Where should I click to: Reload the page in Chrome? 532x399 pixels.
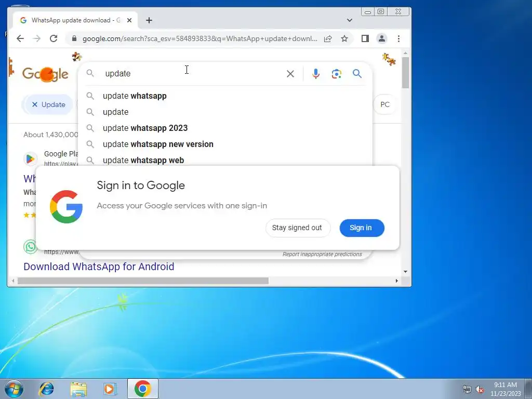(54, 38)
